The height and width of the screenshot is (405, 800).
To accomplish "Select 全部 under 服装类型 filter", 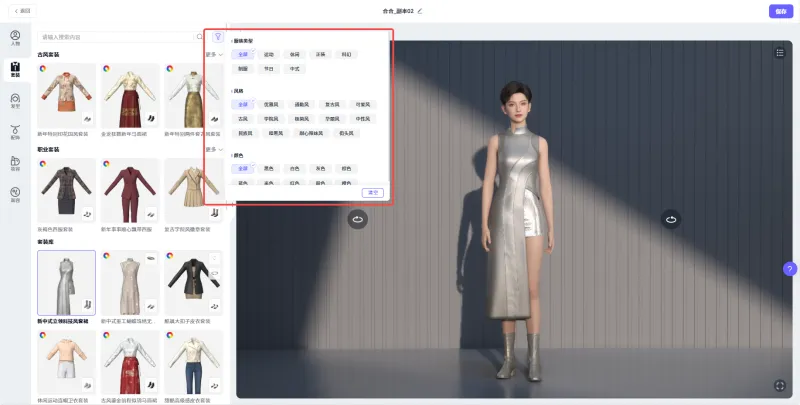I will click(x=243, y=54).
